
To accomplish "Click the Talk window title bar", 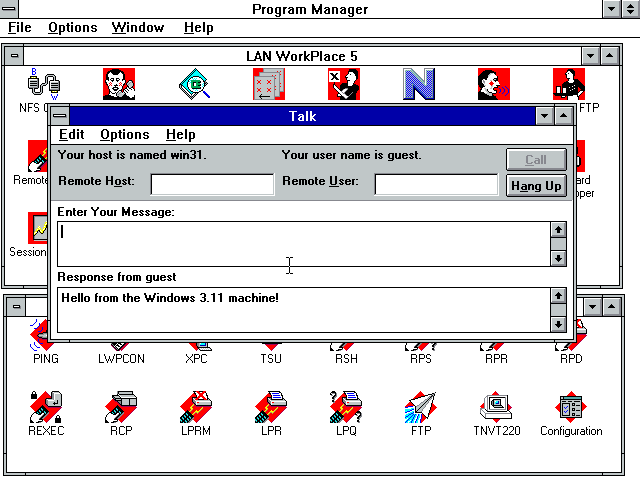I will click(302, 116).
